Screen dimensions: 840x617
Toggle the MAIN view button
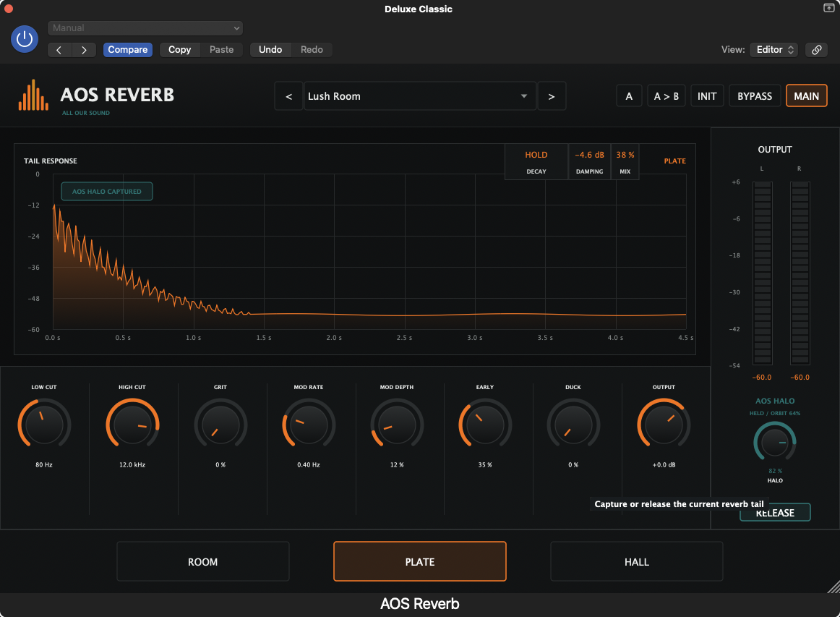806,96
